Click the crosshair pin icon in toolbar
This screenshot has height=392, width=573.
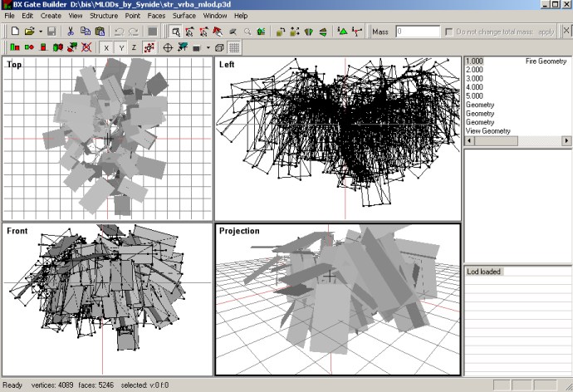pos(167,47)
